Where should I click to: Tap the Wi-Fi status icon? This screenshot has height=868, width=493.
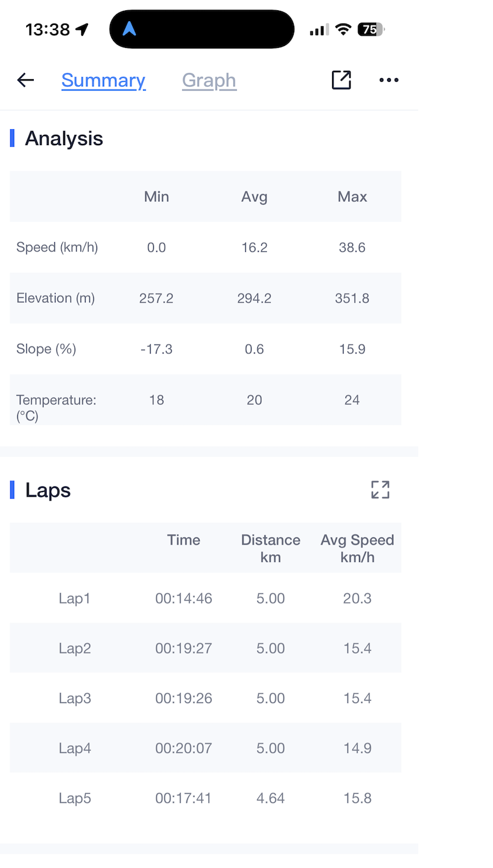coord(344,29)
